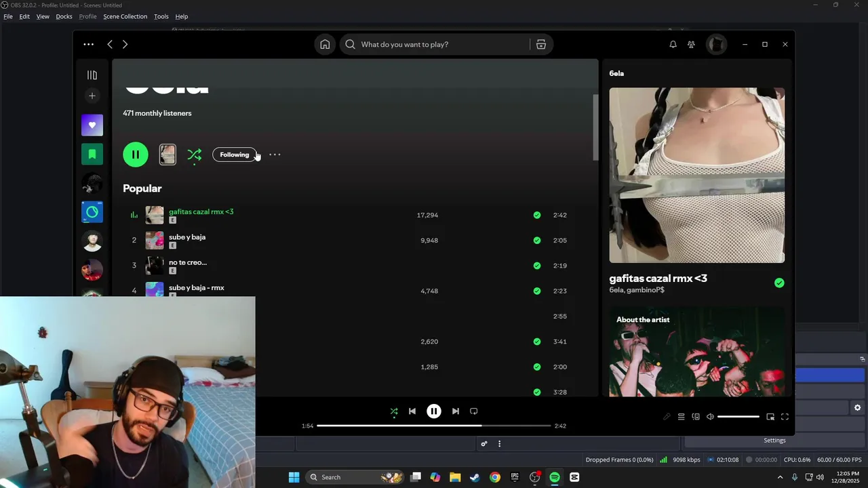Open lyrics with the microphone icon
Screen dimensions: 868x488
click(667, 417)
